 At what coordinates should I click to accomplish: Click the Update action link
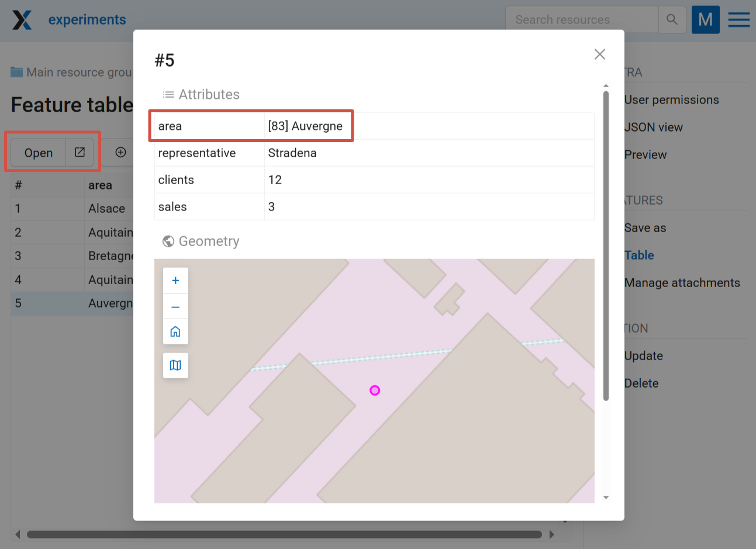[x=643, y=356]
